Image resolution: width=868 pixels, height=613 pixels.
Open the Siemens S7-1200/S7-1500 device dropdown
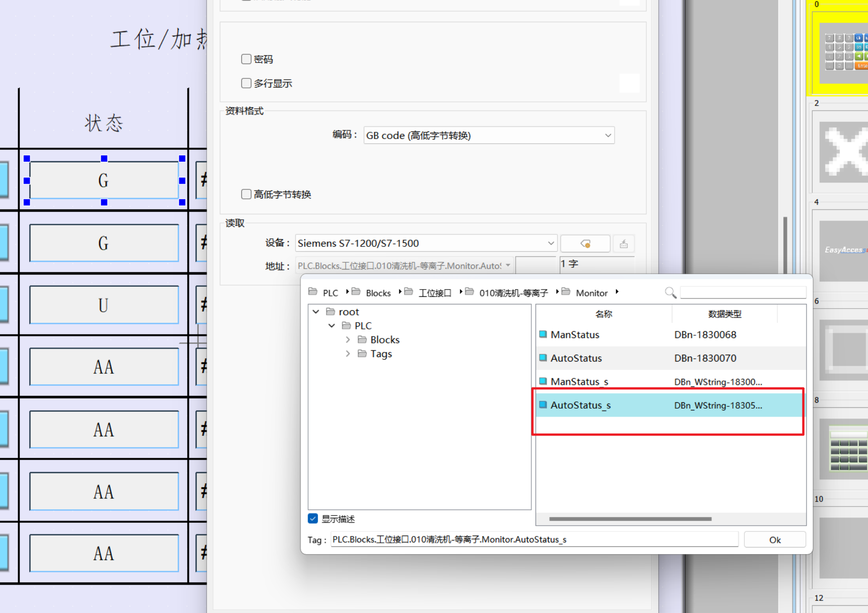pyautogui.click(x=426, y=243)
